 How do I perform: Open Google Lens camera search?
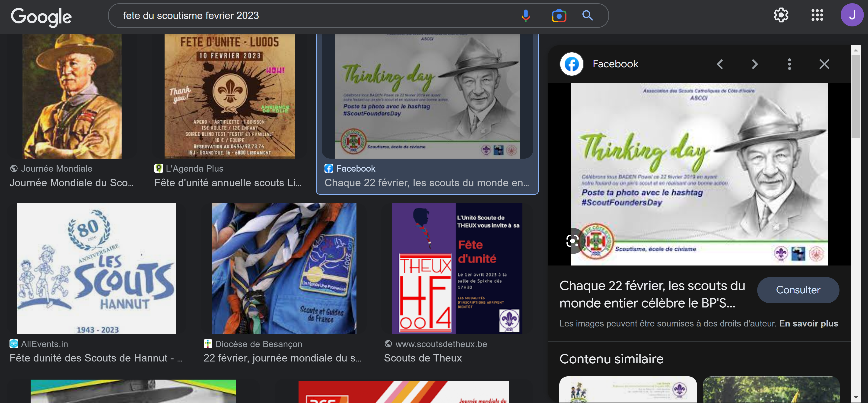coord(559,16)
